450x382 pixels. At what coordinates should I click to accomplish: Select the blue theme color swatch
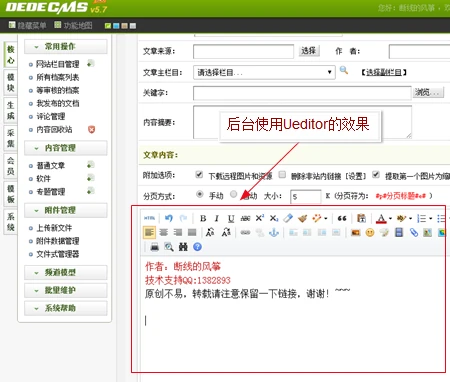coord(116,26)
